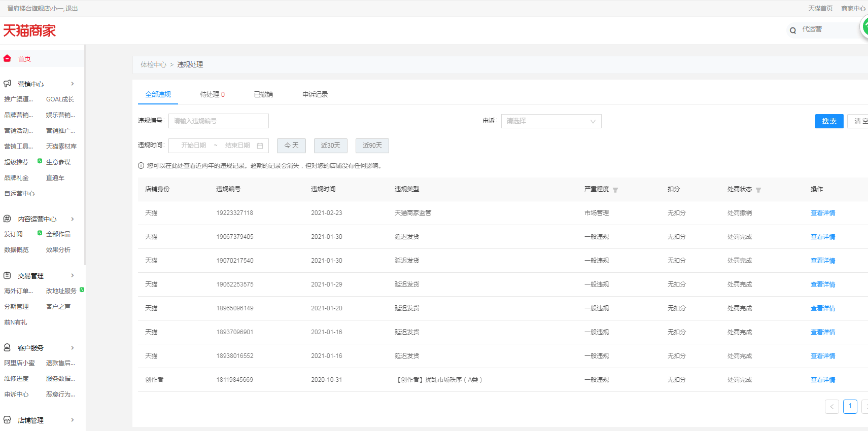The image size is (868, 431).
Task: Expand the 内容运营中心 chevron
Action: 73,219
